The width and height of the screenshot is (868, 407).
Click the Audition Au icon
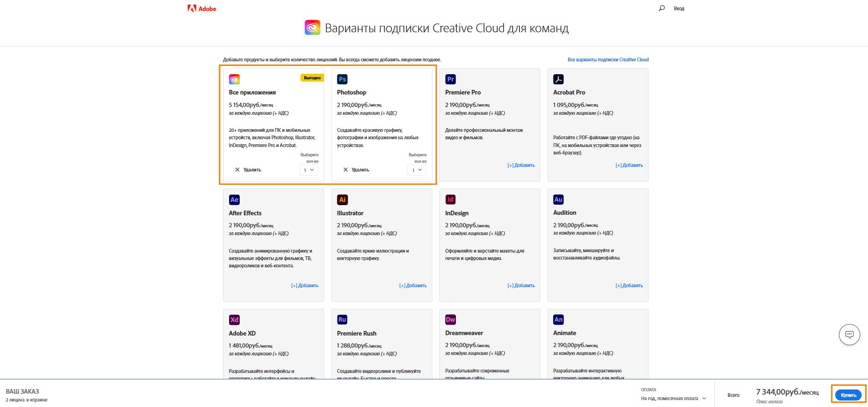(x=558, y=200)
